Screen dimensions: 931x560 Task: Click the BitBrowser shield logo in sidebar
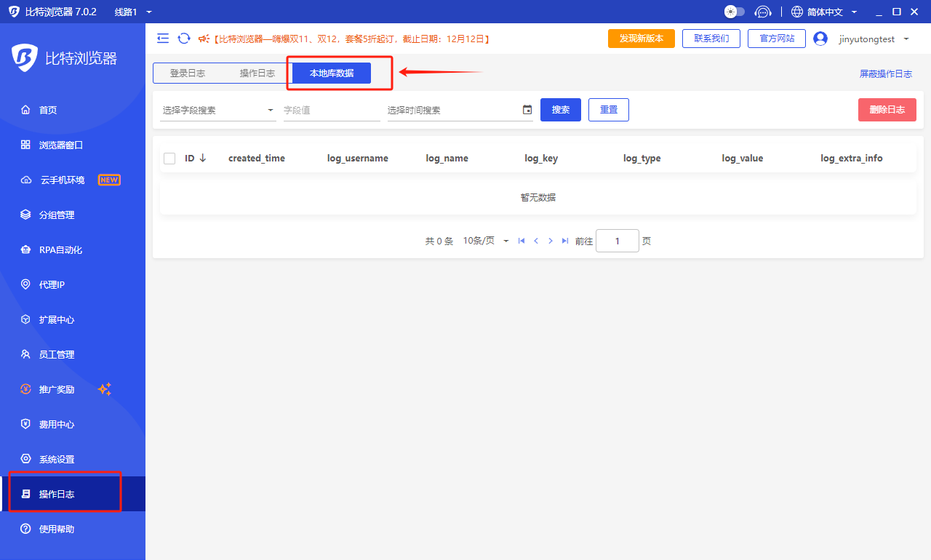[x=25, y=58]
